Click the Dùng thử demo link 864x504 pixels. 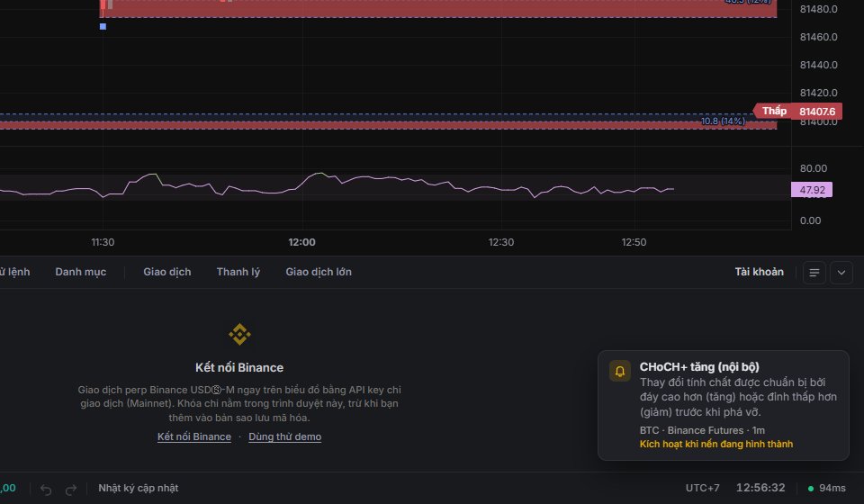285,436
